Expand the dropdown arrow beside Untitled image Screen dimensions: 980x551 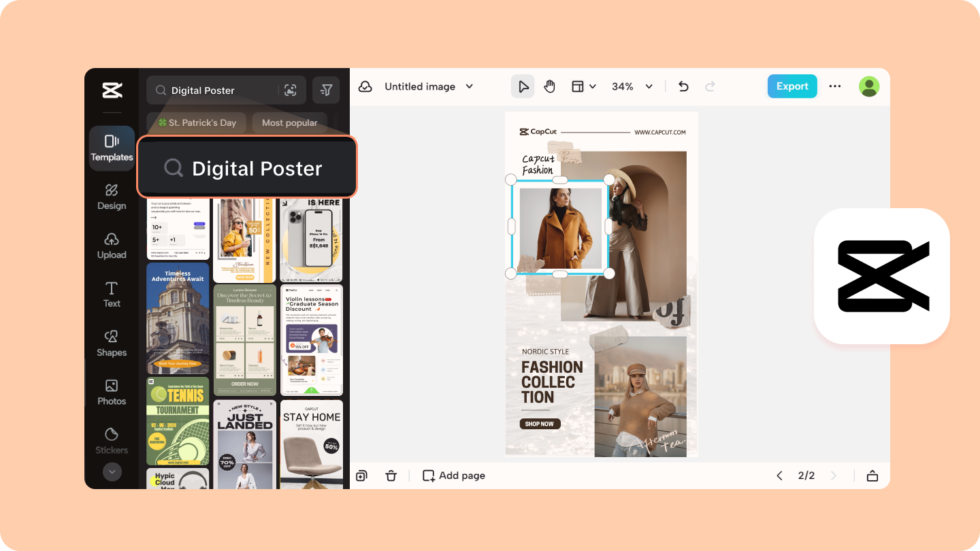pos(469,86)
